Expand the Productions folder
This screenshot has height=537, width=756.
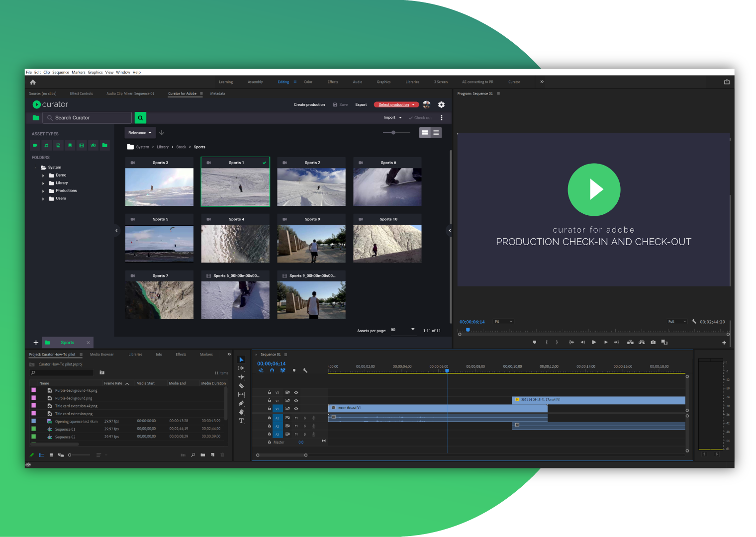(43, 191)
